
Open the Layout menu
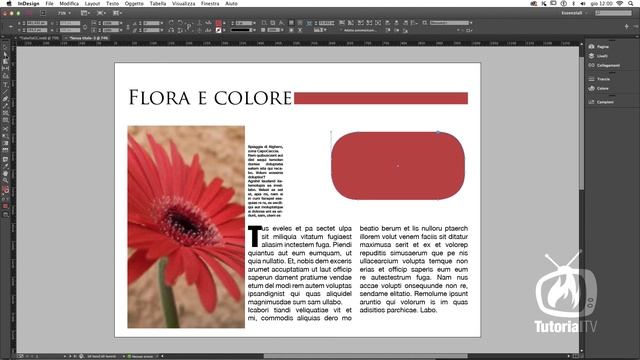(92, 3)
